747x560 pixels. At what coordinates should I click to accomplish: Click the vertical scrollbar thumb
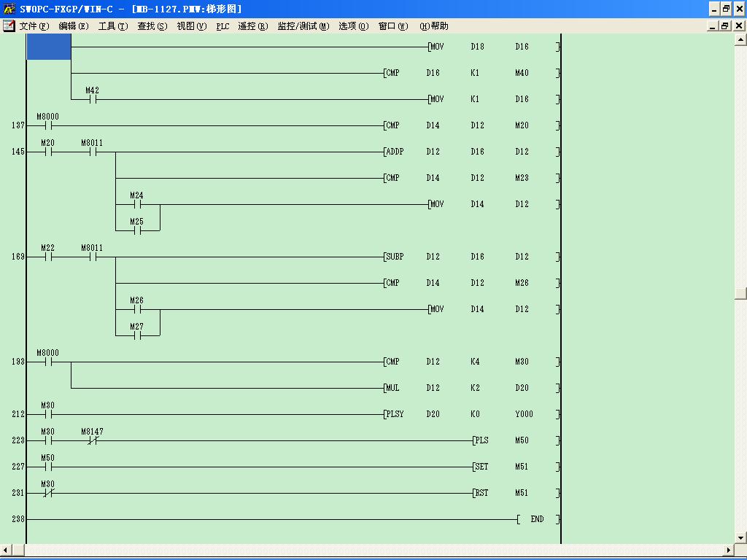pos(740,294)
